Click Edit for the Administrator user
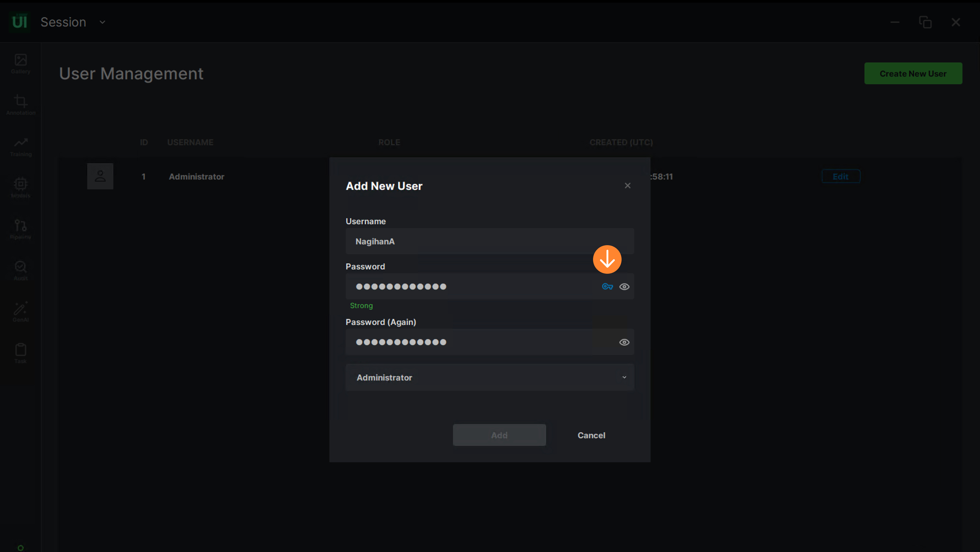This screenshot has width=980, height=552. (x=841, y=176)
